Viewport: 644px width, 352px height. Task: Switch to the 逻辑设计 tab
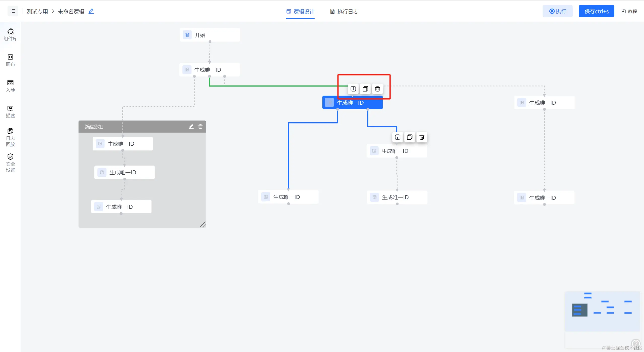coord(300,11)
